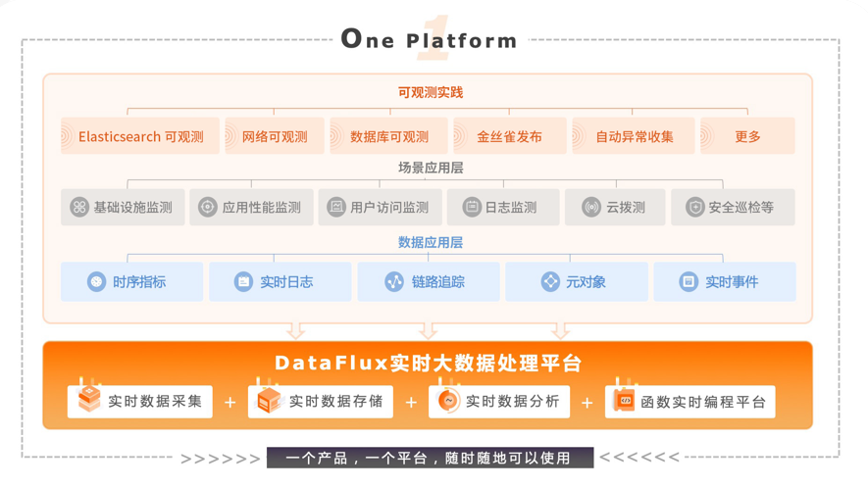868x488 pixels.
Task: Click the 实时数据采集 stack icon
Action: click(88, 399)
